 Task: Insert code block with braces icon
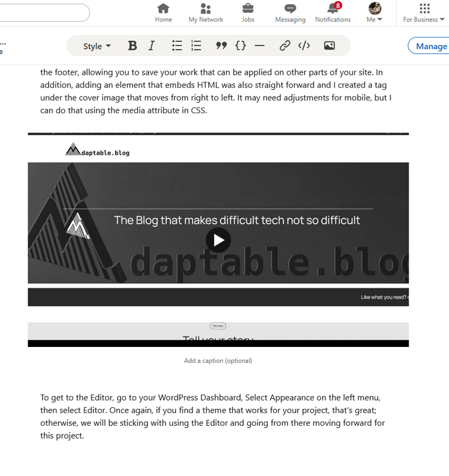click(x=240, y=46)
